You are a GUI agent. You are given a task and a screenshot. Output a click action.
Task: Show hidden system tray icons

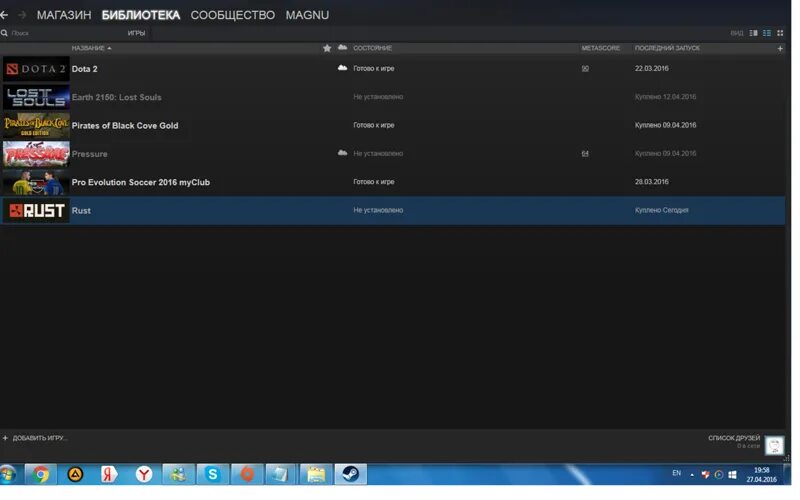[692, 475]
